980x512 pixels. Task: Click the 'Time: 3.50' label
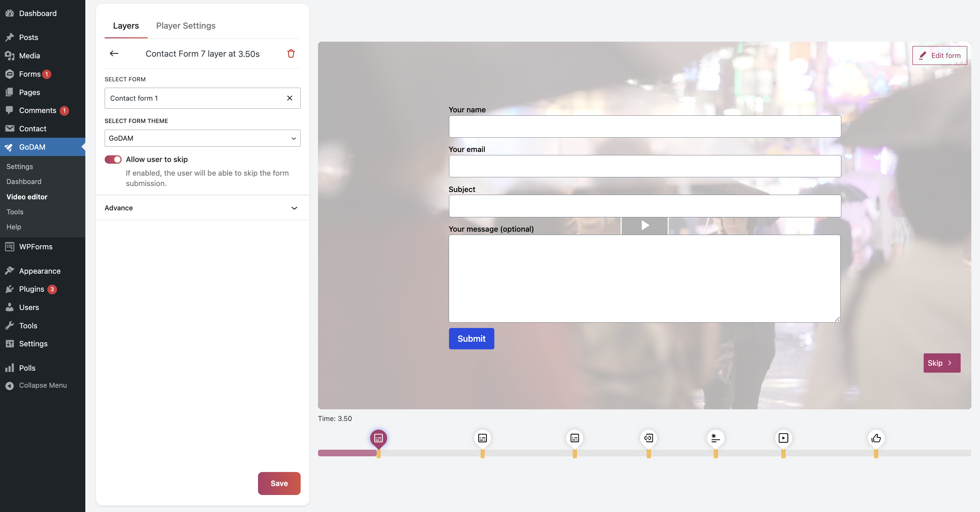click(335, 418)
